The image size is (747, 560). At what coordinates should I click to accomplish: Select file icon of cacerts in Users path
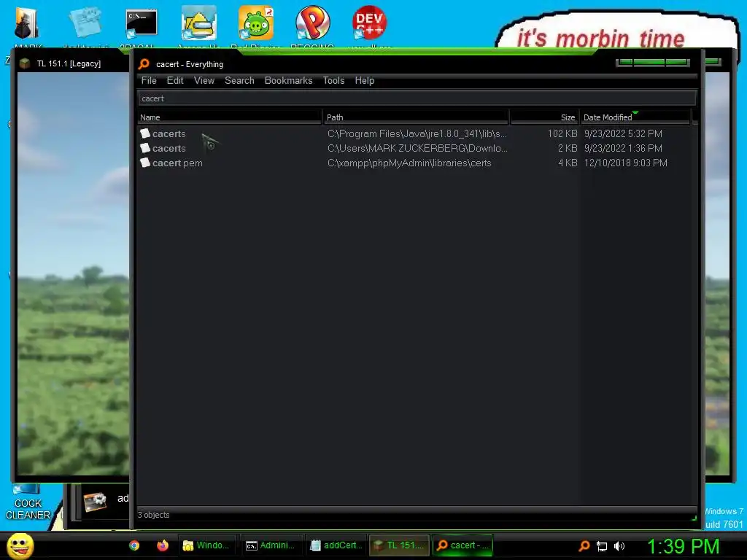pyautogui.click(x=145, y=148)
